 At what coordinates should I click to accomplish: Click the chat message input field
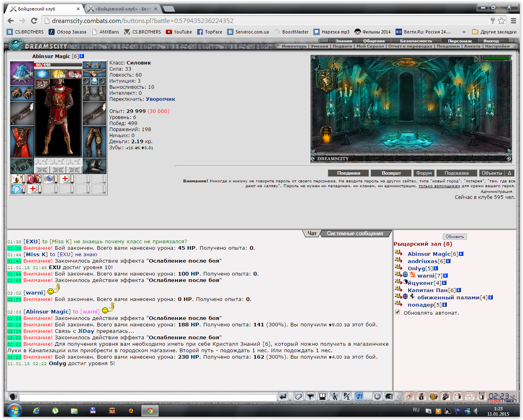(148, 397)
